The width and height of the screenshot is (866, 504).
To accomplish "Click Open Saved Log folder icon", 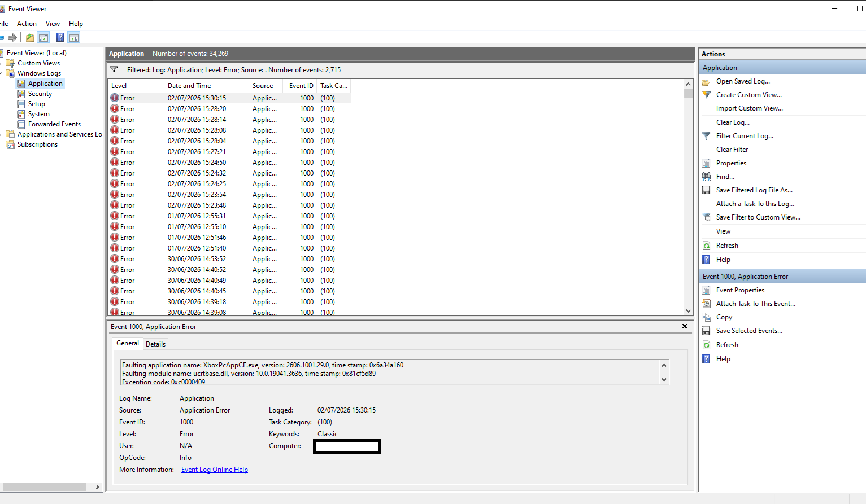I will 706,81.
